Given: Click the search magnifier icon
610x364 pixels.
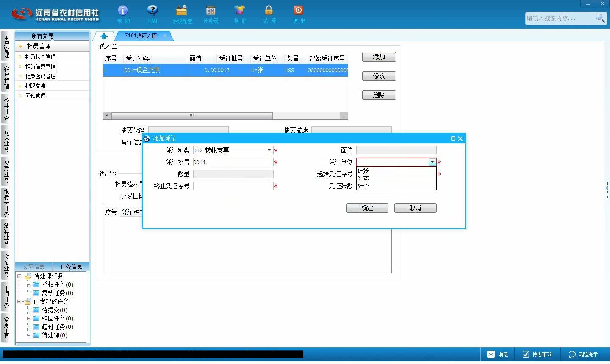Looking at the screenshot, I should click(x=600, y=18).
